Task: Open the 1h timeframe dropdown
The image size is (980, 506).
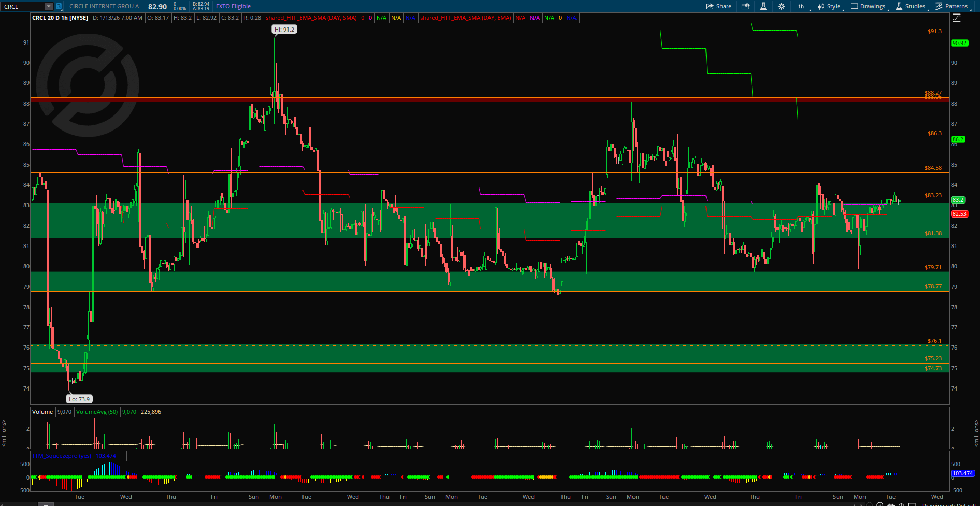Action: [x=801, y=6]
